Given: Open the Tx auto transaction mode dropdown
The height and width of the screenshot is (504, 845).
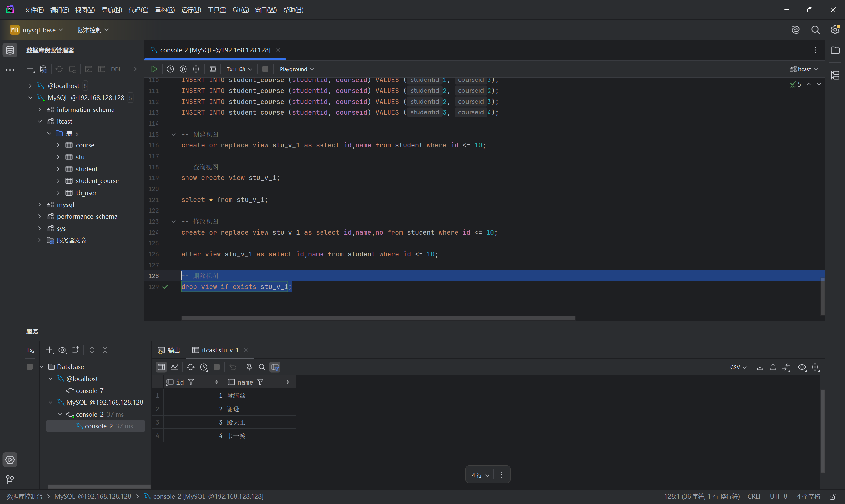Looking at the screenshot, I should tap(239, 69).
